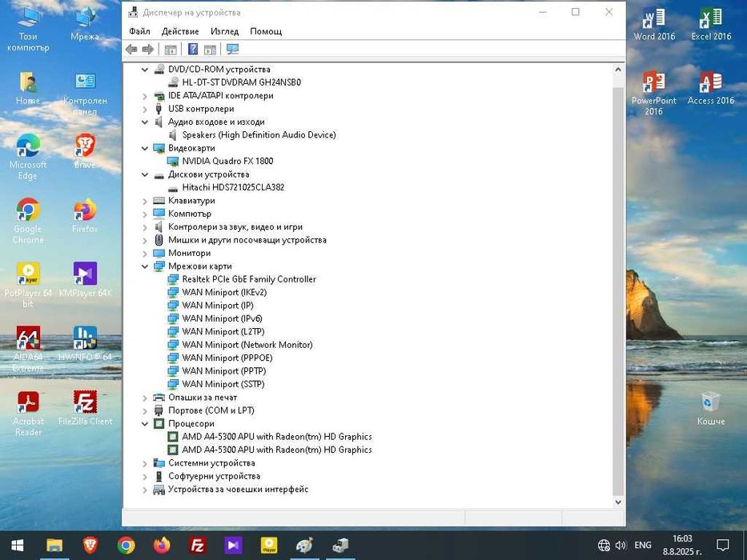Collapse Дискови устройства node
This screenshot has height=560, width=747.
pos(145,174)
